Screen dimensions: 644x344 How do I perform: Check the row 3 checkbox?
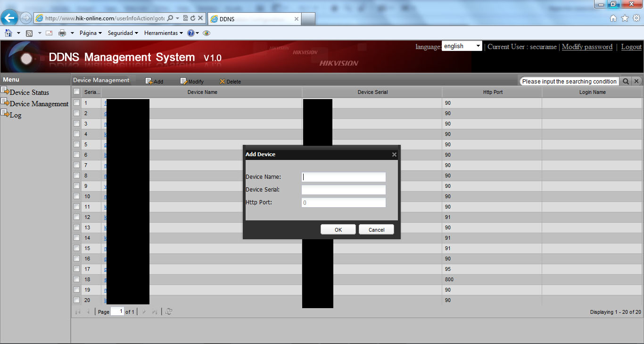coord(76,123)
